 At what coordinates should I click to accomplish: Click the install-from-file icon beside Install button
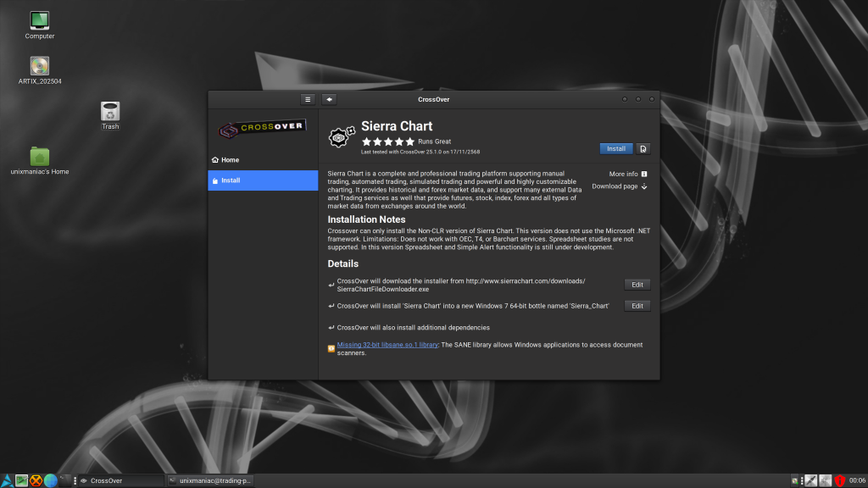coord(643,148)
